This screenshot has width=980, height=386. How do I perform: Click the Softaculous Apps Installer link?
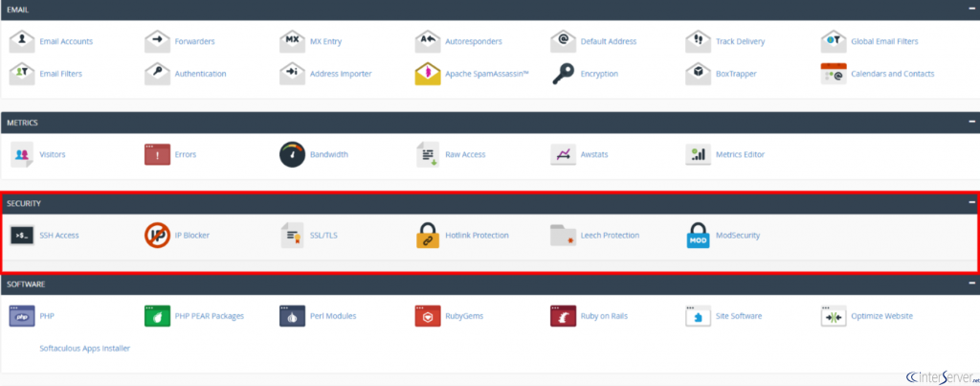(x=84, y=349)
